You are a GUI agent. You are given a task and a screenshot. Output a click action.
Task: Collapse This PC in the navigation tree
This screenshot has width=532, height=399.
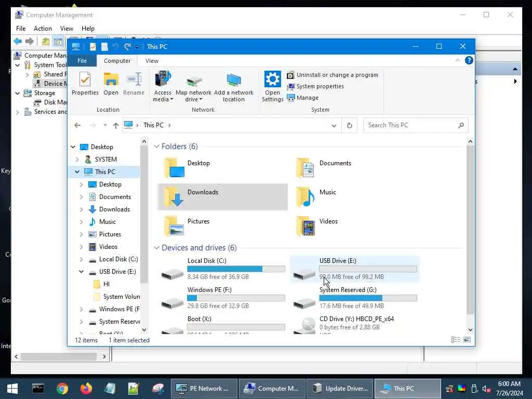(x=77, y=172)
